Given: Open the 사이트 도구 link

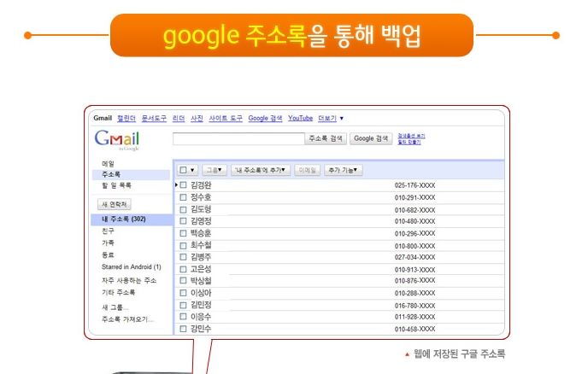Looking at the screenshot, I should pos(226,118).
